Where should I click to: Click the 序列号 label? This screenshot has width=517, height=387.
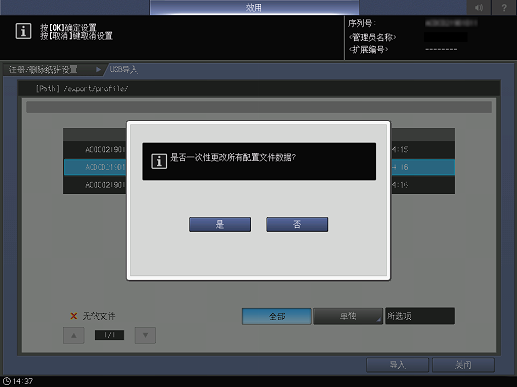(362, 23)
